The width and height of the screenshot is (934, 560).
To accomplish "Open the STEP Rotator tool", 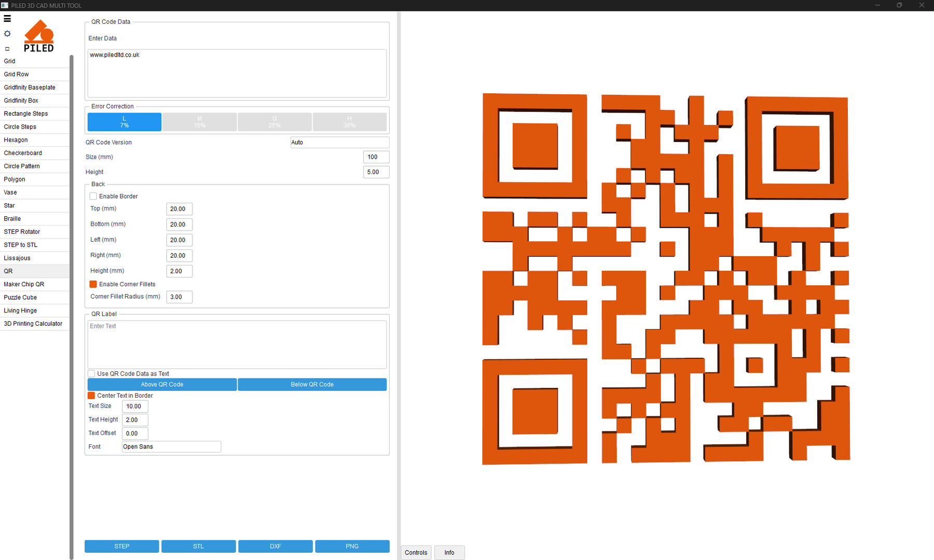I will [x=35, y=232].
